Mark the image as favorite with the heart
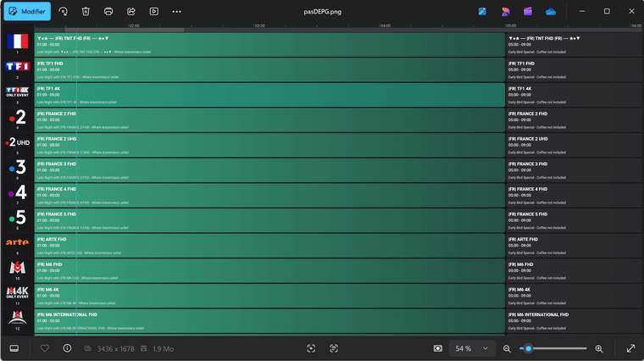The width and height of the screenshot is (644, 361). click(x=45, y=348)
